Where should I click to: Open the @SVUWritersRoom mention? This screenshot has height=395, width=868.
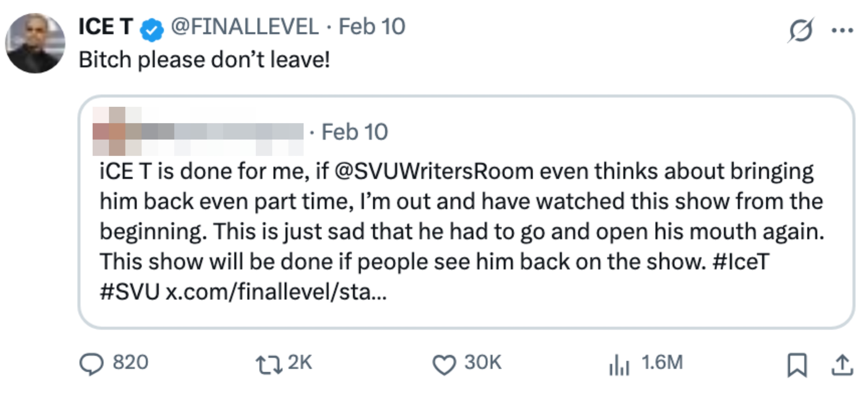[434, 171]
